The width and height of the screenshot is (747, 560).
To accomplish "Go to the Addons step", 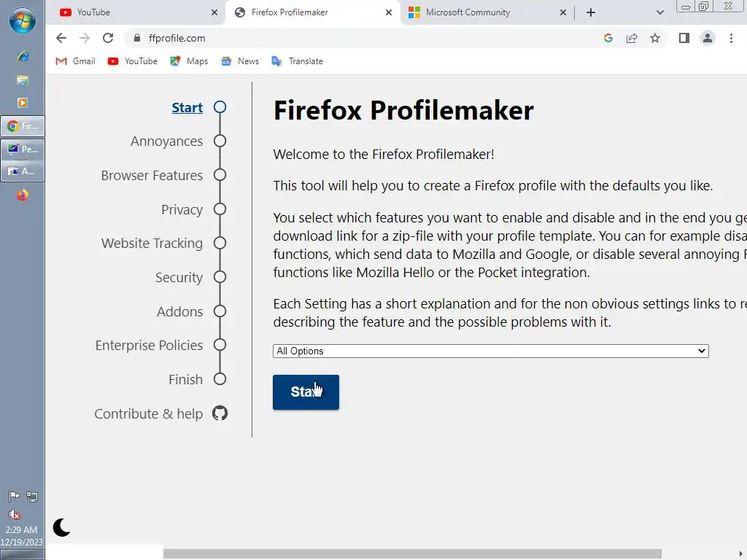I will pyautogui.click(x=180, y=311).
